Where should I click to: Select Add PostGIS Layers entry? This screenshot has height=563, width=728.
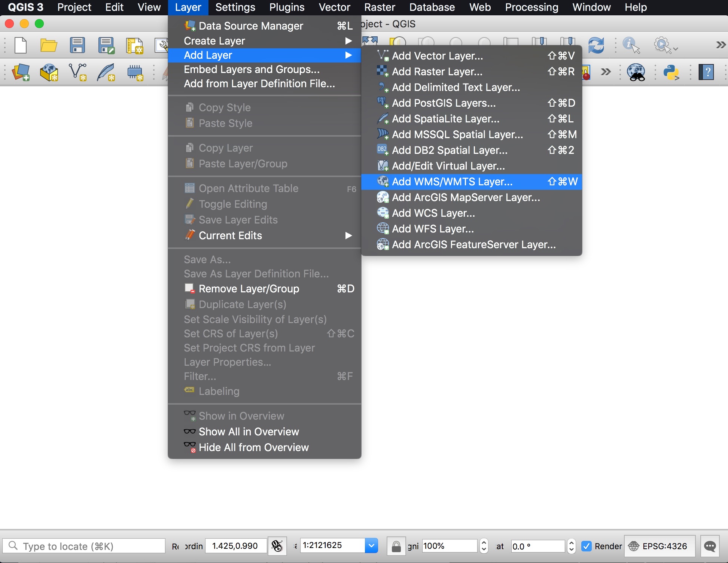[472, 103]
